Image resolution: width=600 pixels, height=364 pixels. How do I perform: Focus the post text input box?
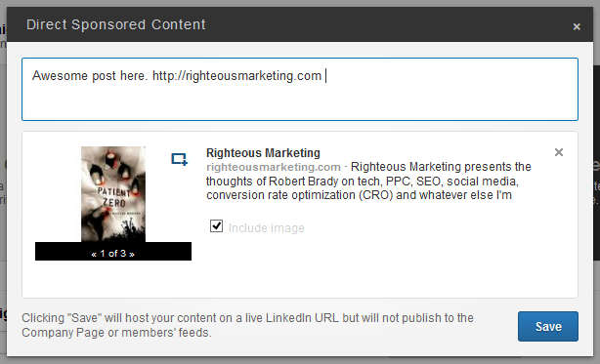[300, 90]
